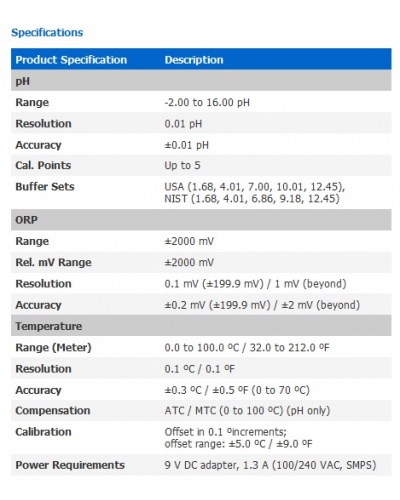Click the ATC / MTC compensation value
The image size is (400, 500).
247,410
